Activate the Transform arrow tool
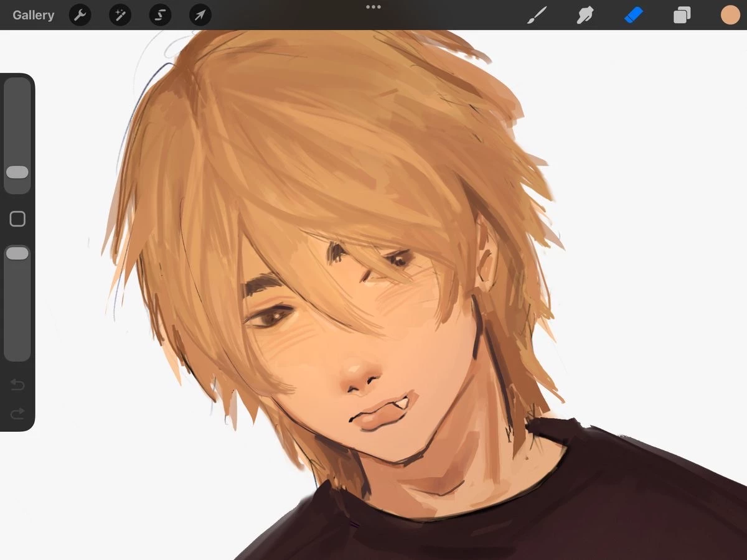Viewport: 747px width, 560px height. point(200,15)
